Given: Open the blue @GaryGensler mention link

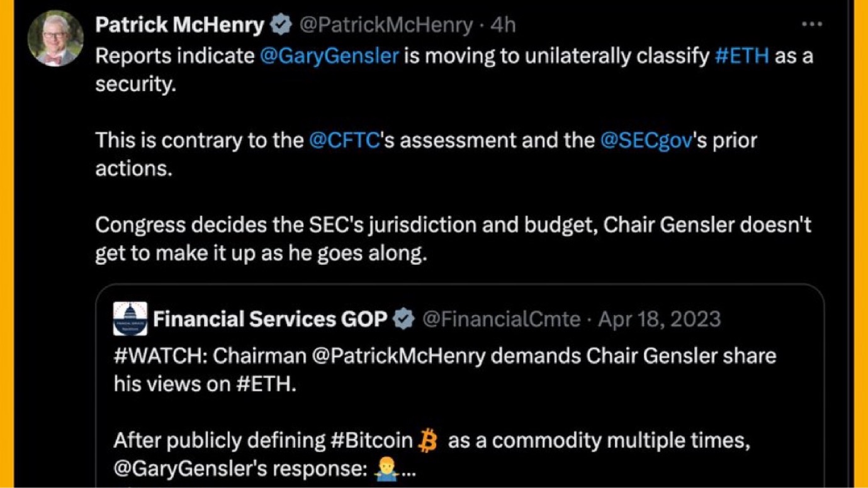Looking at the screenshot, I should click(329, 56).
